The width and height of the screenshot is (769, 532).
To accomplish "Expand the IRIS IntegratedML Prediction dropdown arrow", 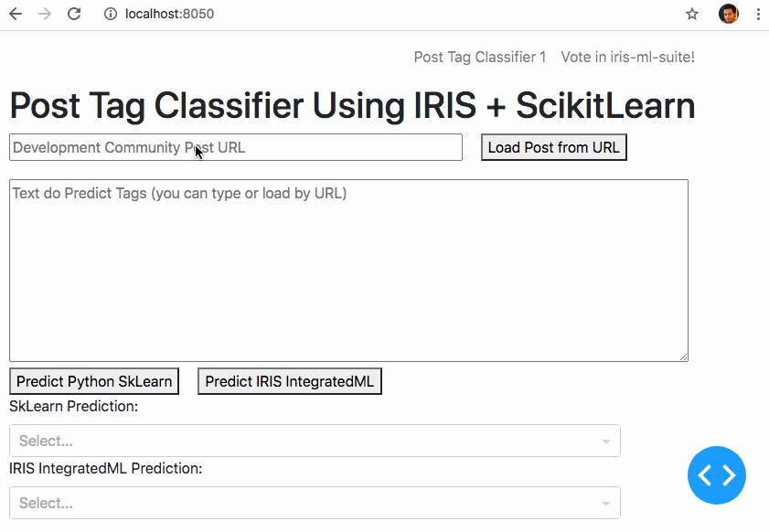I will pyautogui.click(x=605, y=504).
